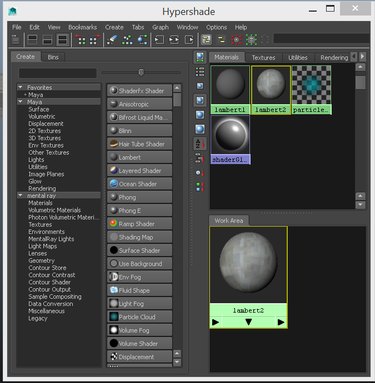Viewport: 375px width, 383px height.
Task: Click the Fluid Shape icon
Action: 114,290
